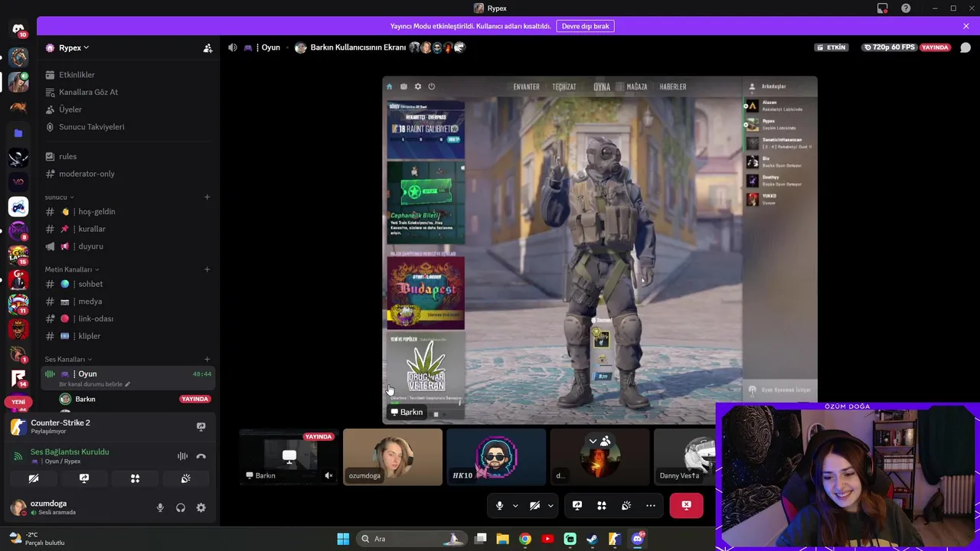Viewport: 980px width, 551px height.
Task: Open Discord direct messages home icon
Action: (x=18, y=29)
